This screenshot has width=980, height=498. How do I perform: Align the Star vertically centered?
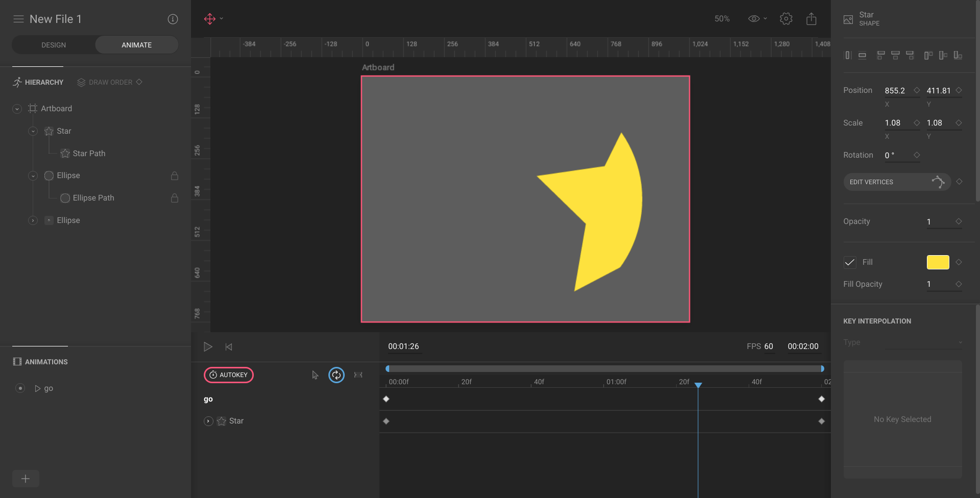[x=862, y=55]
